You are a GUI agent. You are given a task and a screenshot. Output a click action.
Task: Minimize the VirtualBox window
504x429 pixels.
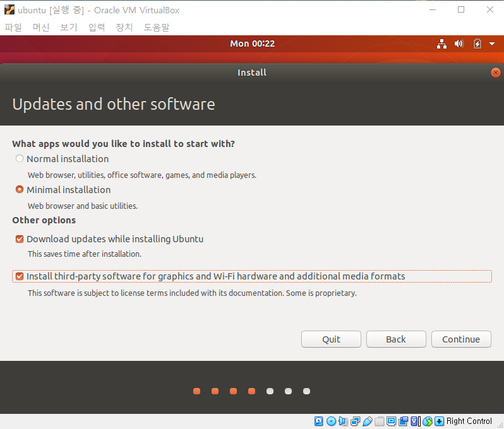point(433,9)
